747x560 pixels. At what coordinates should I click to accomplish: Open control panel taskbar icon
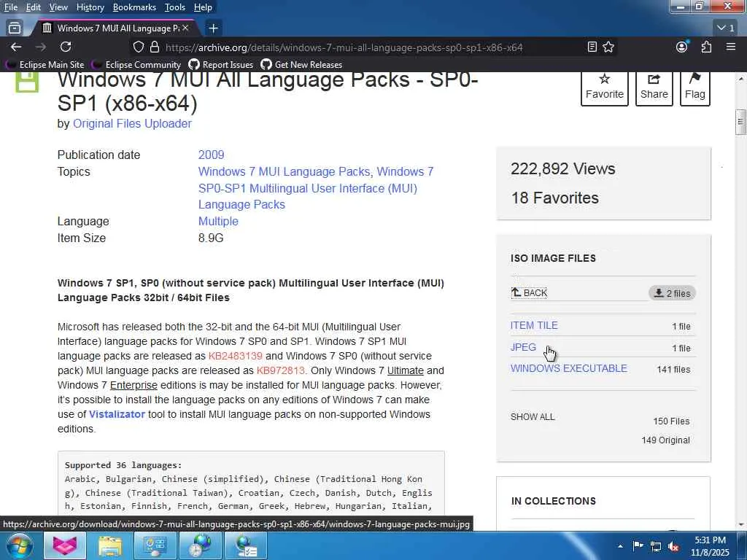pos(155,545)
